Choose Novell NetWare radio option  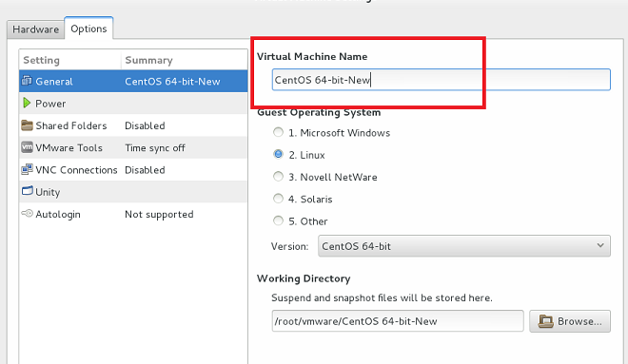[278, 177]
